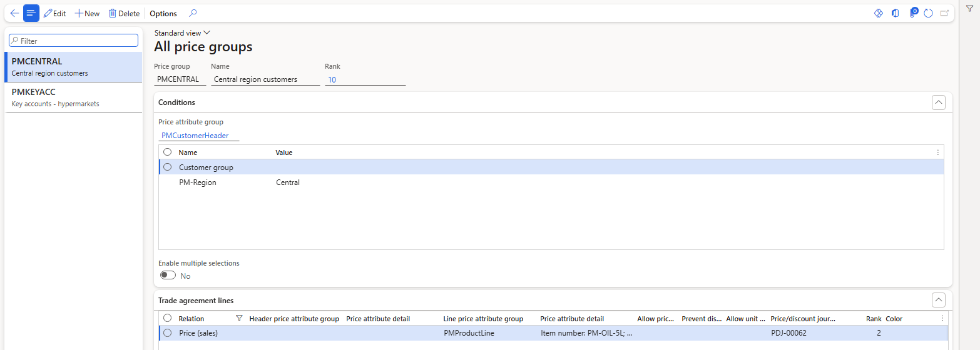Click the Conditions section title
This screenshot has width=980, height=350.
point(176,102)
